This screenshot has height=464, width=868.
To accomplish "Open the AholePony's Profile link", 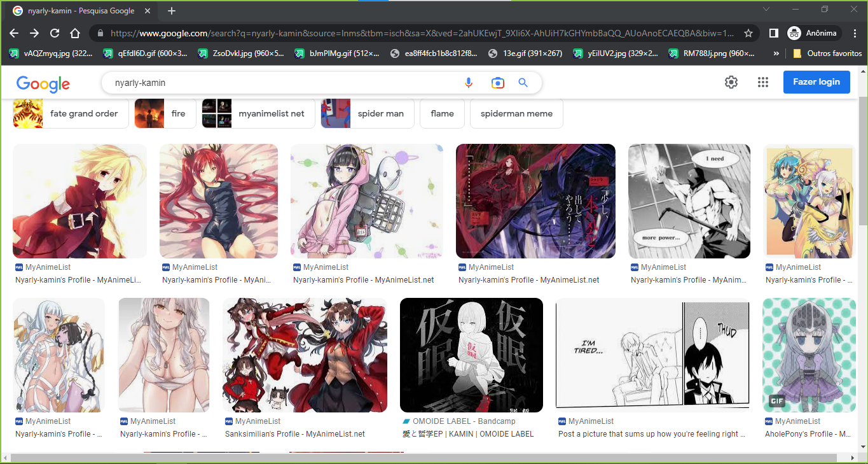I will (808, 434).
